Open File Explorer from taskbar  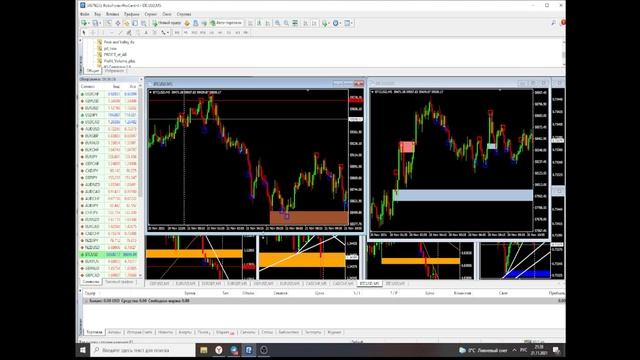click(x=204, y=350)
